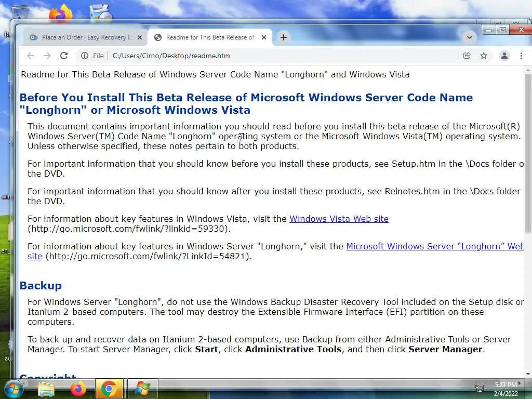The height and width of the screenshot is (399, 532).
Task: Open the Firefox desktop shortcut
Action: pyautogui.click(x=61, y=14)
